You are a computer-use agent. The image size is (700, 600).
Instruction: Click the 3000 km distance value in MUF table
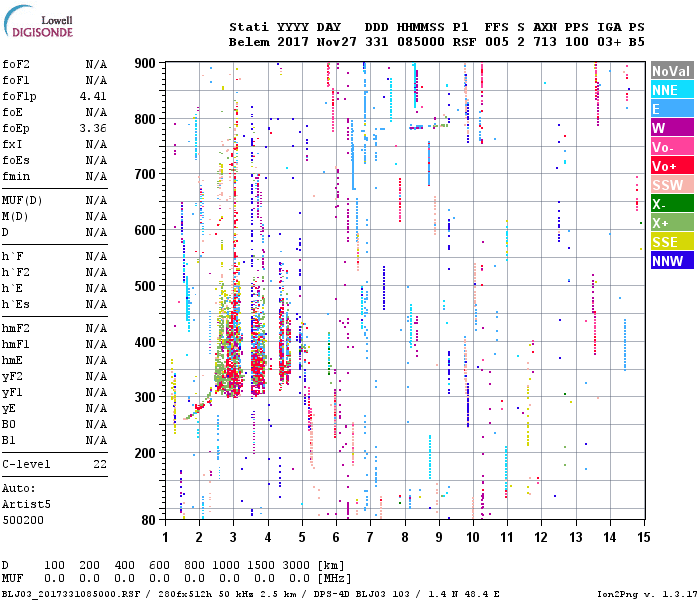coord(296,566)
